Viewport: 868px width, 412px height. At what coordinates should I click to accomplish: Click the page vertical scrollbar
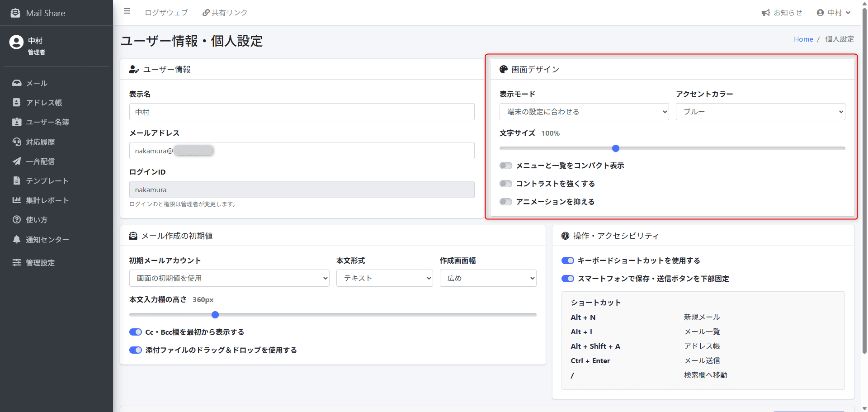864,181
